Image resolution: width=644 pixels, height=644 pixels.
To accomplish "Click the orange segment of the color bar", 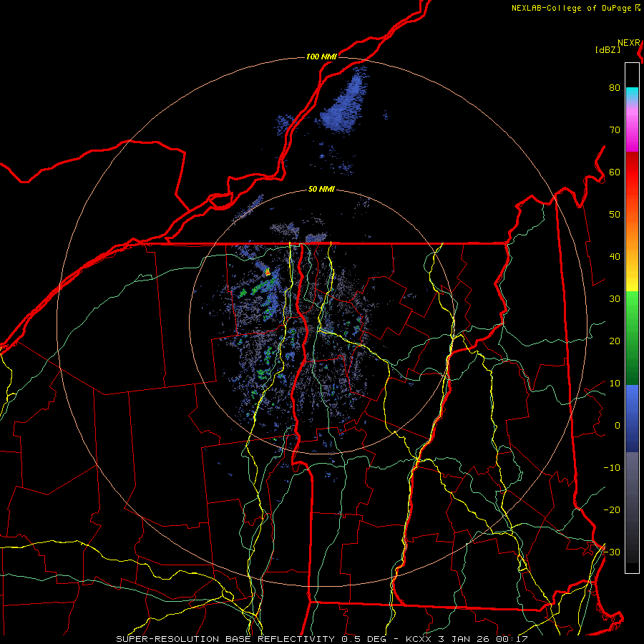I will click(632, 236).
